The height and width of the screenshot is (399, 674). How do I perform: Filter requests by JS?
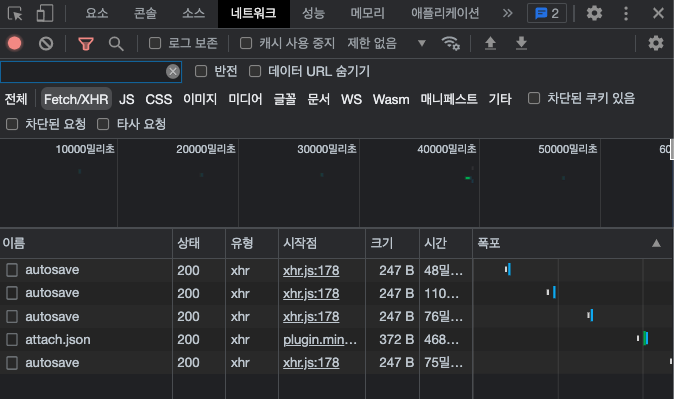tap(126, 99)
